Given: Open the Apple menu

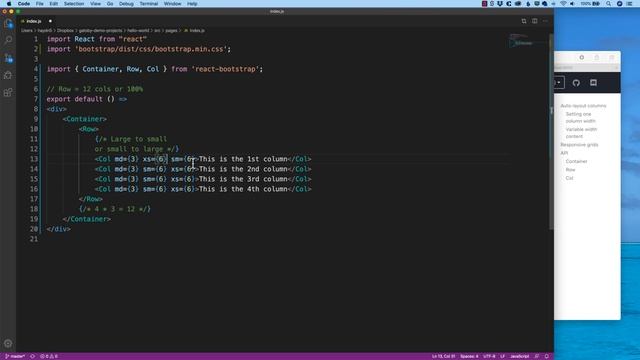Looking at the screenshot, I should [x=9, y=4].
